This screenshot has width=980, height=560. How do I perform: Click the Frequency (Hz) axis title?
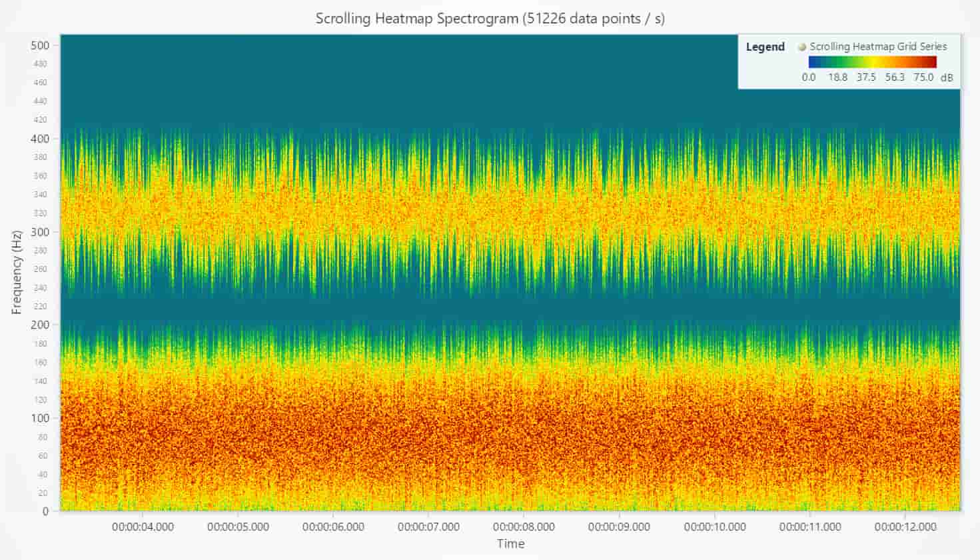pyautogui.click(x=17, y=272)
